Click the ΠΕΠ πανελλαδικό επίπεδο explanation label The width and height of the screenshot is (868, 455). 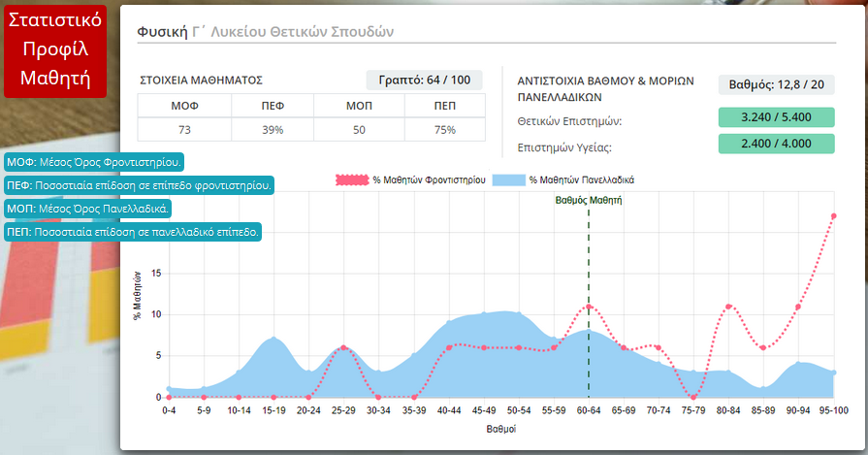tap(133, 232)
